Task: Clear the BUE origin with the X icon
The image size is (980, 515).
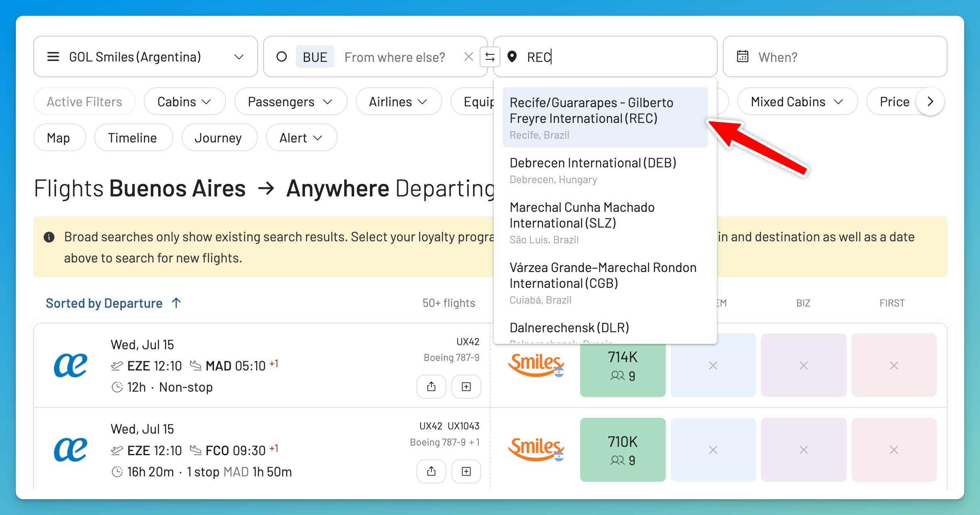Action: [x=468, y=57]
